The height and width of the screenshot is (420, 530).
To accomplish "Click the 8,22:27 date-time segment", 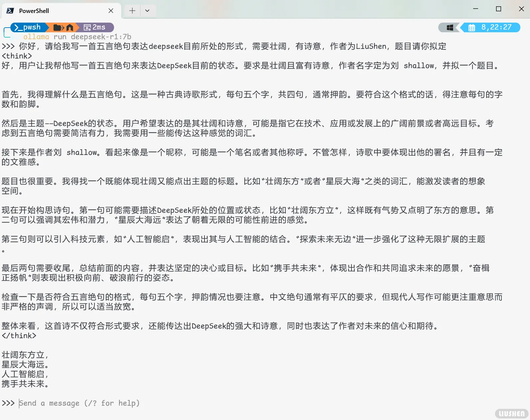I will coord(496,27).
